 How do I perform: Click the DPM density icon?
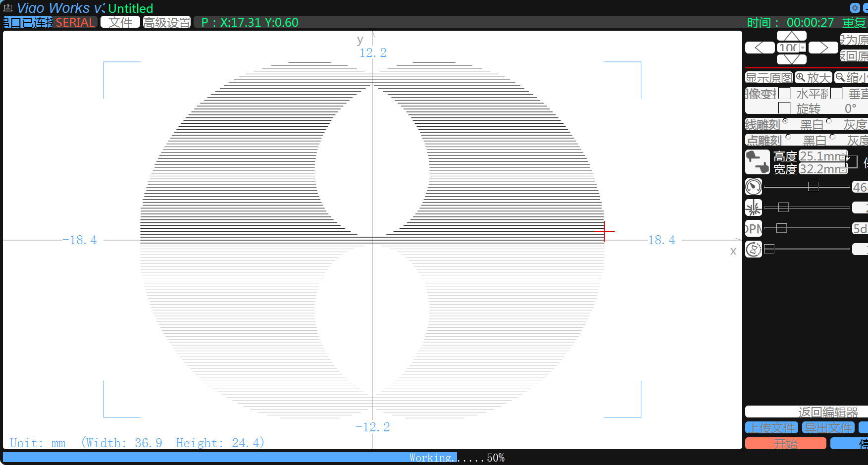[x=754, y=228]
